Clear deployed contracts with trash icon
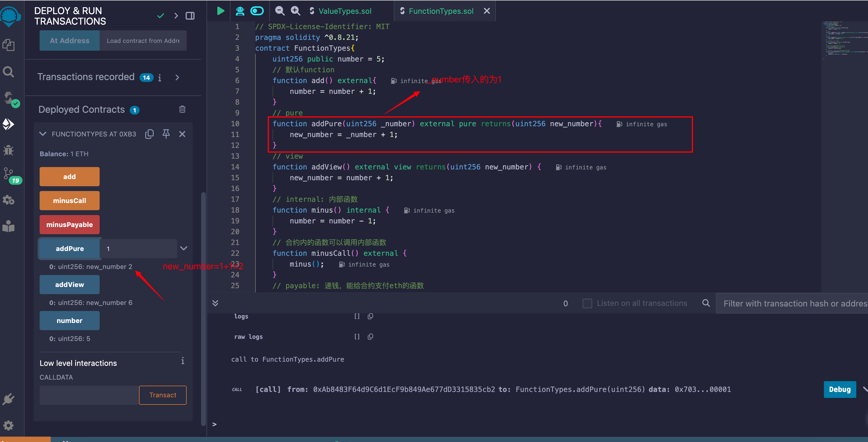 [182, 109]
